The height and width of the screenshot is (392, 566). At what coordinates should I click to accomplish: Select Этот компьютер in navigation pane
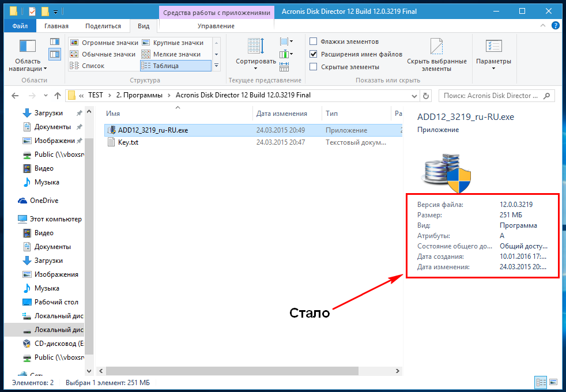tap(55, 218)
